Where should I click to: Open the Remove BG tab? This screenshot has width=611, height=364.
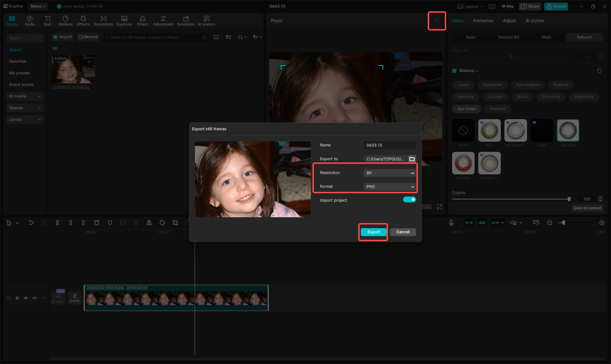pos(508,37)
